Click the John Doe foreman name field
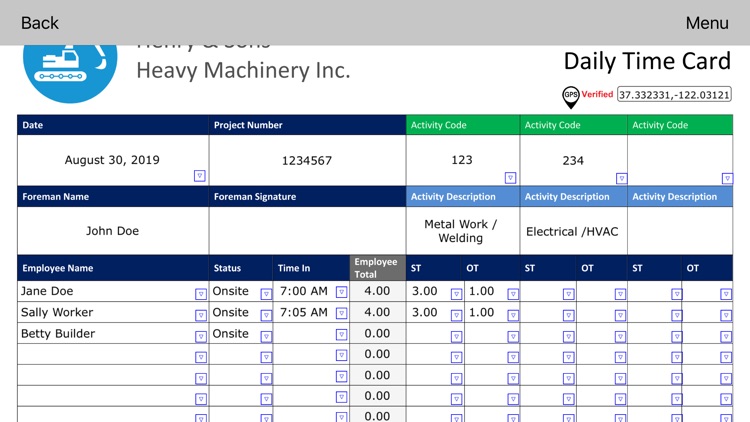 (x=113, y=231)
